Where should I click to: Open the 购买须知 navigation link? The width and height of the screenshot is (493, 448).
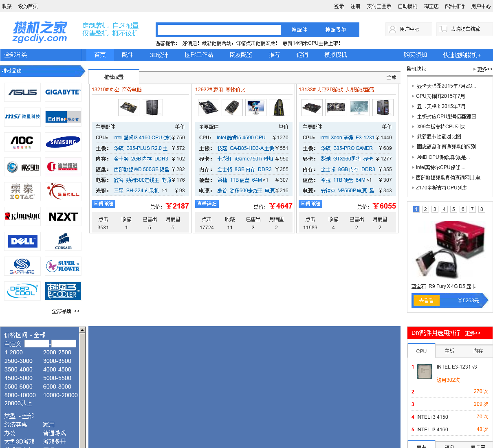[x=415, y=55]
